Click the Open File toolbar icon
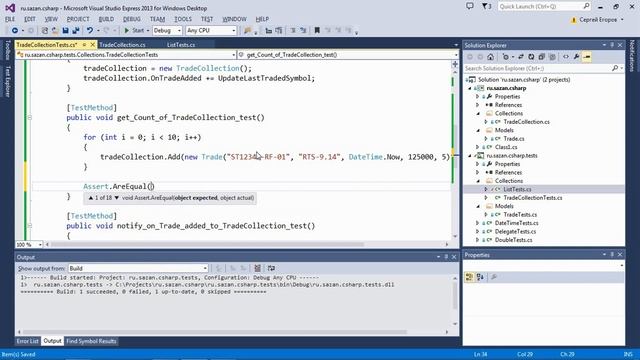The height and width of the screenshot is (360, 640). pos(55,31)
